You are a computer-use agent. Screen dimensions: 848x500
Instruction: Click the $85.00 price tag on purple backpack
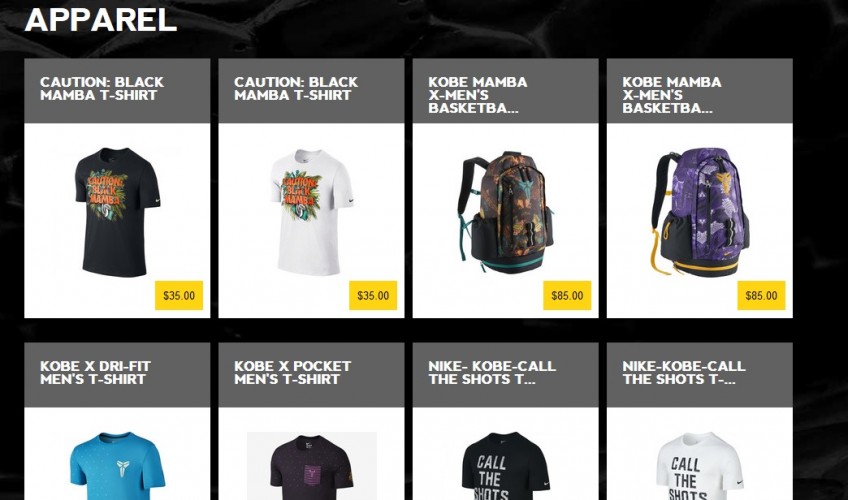(x=761, y=295)
